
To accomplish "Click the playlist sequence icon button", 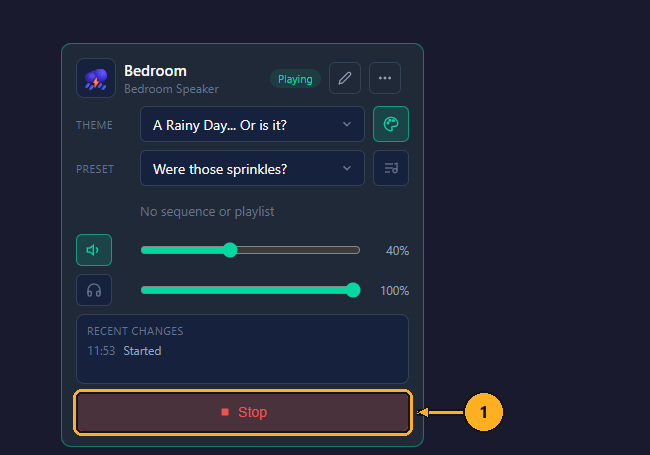I will pyautogui.click(x=391, y=168).
